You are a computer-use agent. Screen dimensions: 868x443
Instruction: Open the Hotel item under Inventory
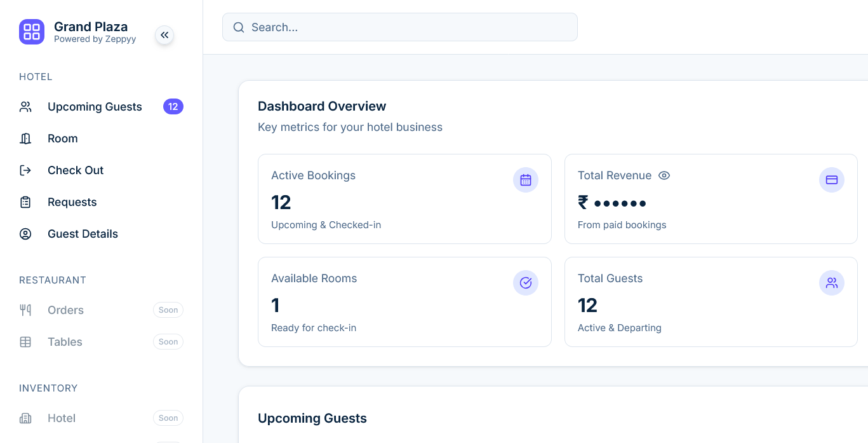(62, 418)
